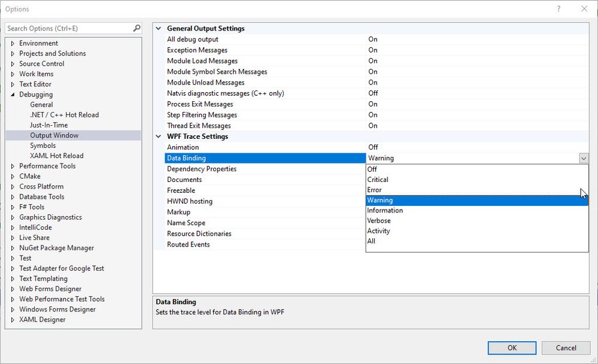Click the Cancel button
Screen dimensions: 598x364
tap(566, 348)
